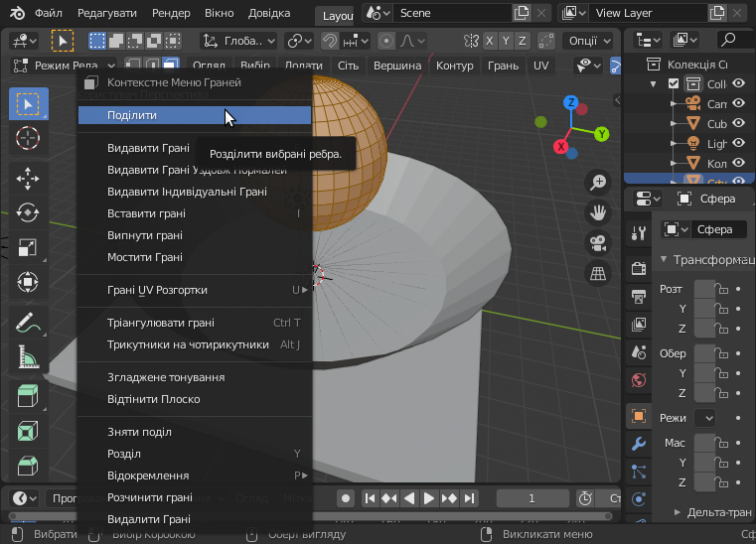The width and height of the screenshot is (756, 544).
Task: Open the Редагувати menu
Action: (x=107, y=13)
